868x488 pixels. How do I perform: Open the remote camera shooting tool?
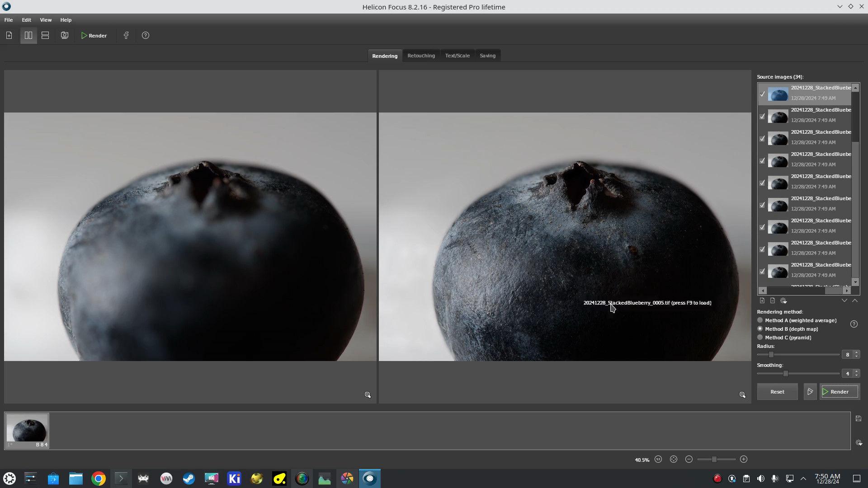[x=65, y=35]
